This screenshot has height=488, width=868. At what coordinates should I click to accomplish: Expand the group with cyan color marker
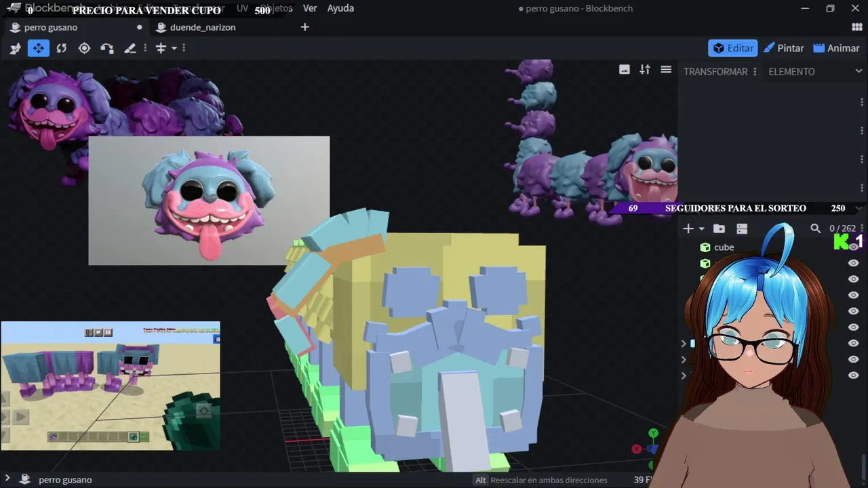pos(684,343)
